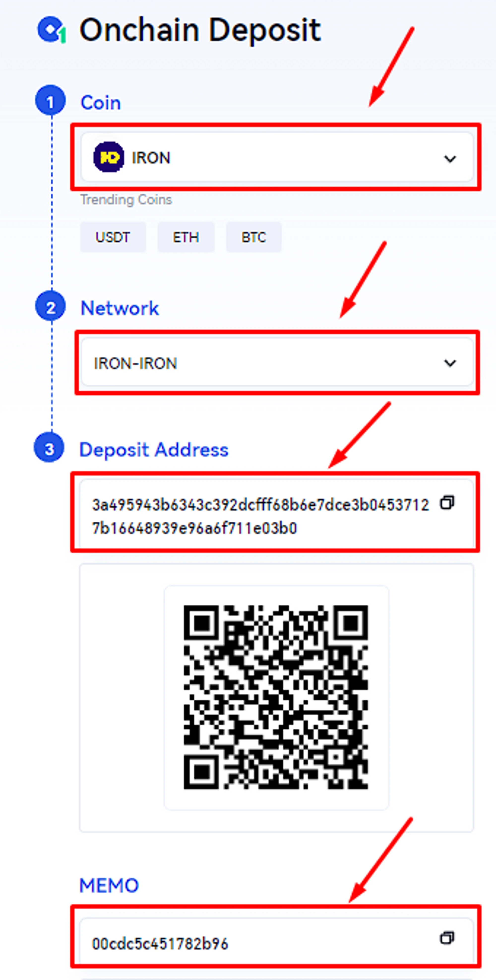Expand the Network dropdown chevron
The image size is (496, 980).
click(x=450, y=362)
